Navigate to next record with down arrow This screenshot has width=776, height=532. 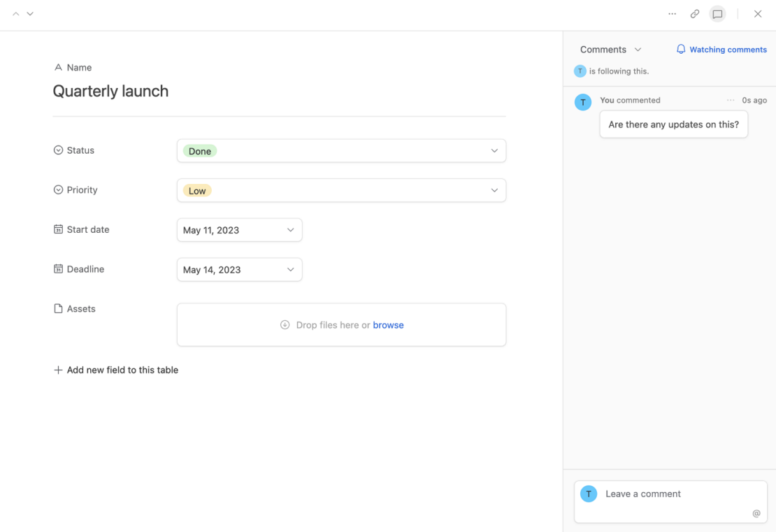(x=29, y=13)
